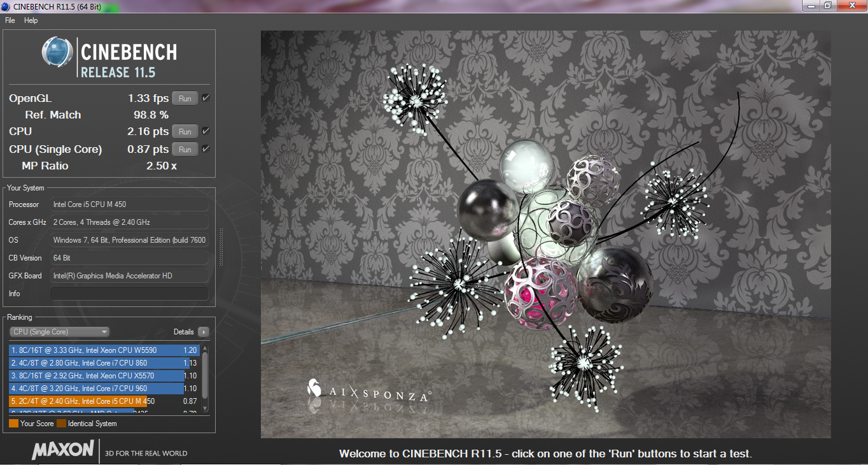The width and height of the screenshot is (868, 465).
Task: Click the '2 Cores, 4 Threads @ 2.40 GHz' field
Action: [x=129, y=222]
